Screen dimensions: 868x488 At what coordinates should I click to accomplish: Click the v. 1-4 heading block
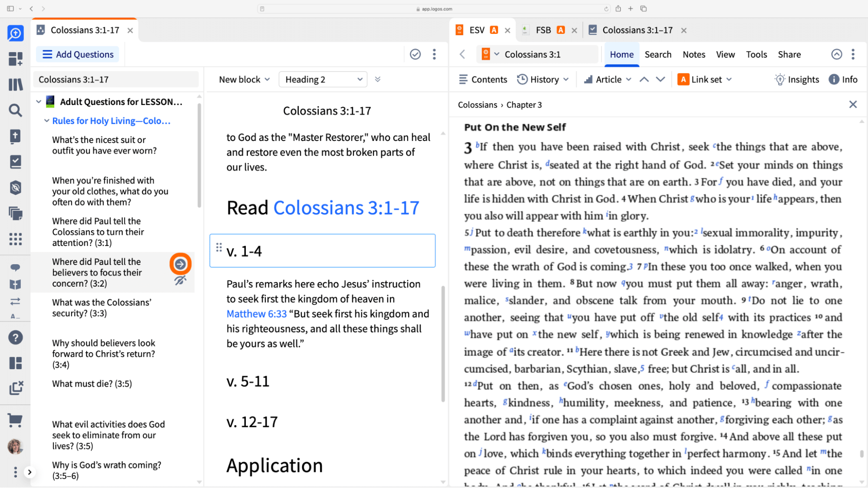coord(322,251)
